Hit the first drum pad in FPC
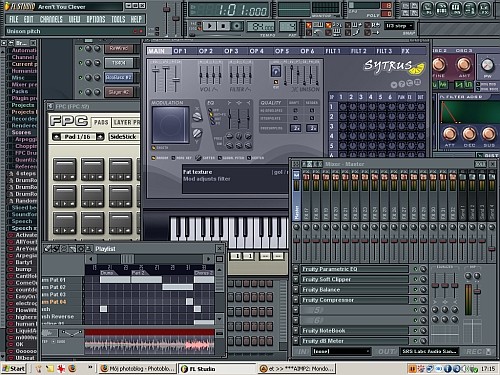Viewport: 500px width, 375px height. coord(65,169)
